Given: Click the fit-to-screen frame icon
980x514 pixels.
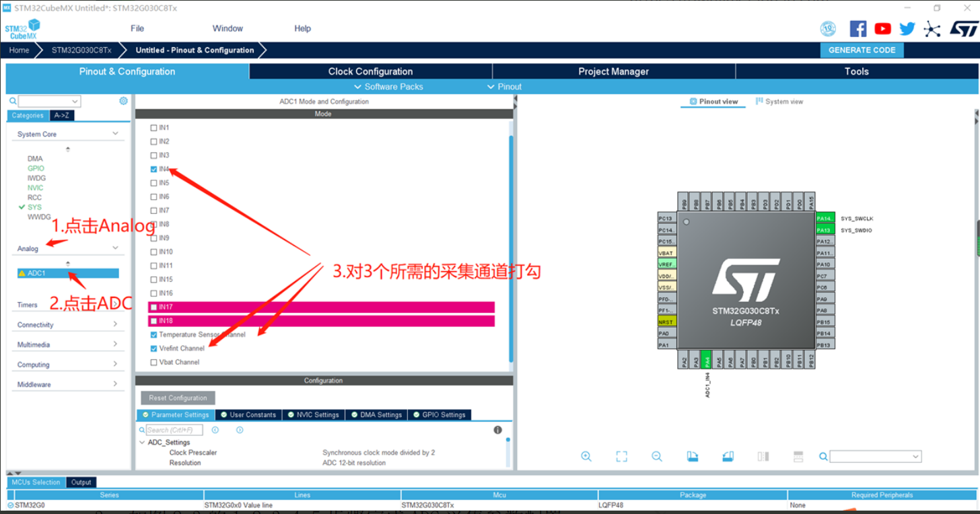Looking at the screenshot, I should click(621, 456).
